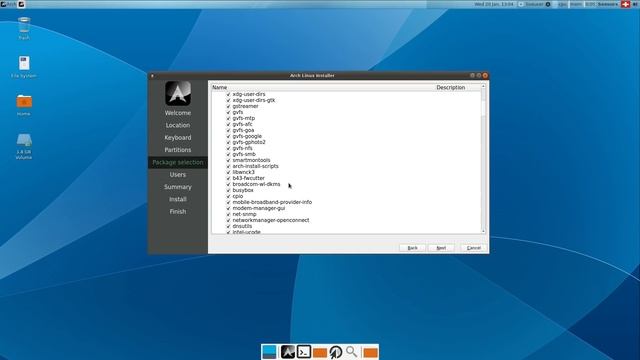Viewport: 640px width, 360px height.
Task: Go to the Install step
Action: click(x=178, y=199)
